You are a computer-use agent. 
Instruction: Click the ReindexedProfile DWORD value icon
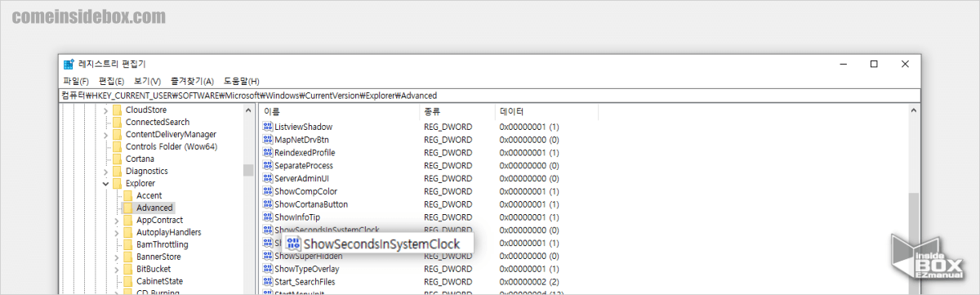pos(268,153)
